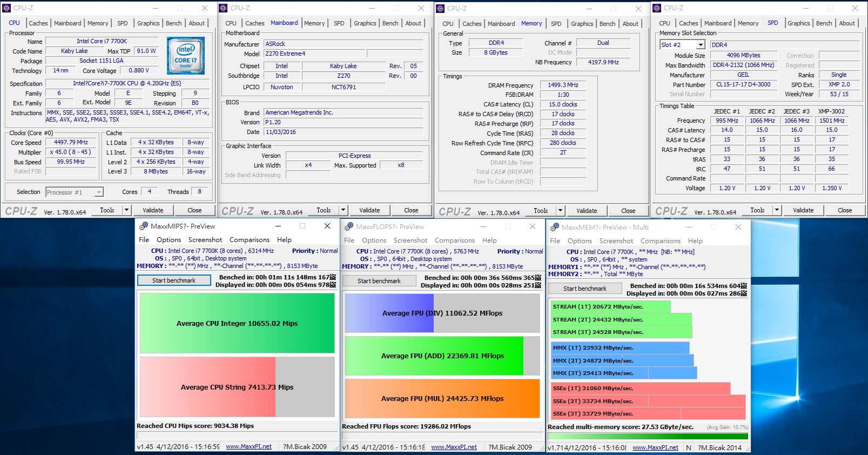Click the Intel Core i7 logo badge

point(186,56)
